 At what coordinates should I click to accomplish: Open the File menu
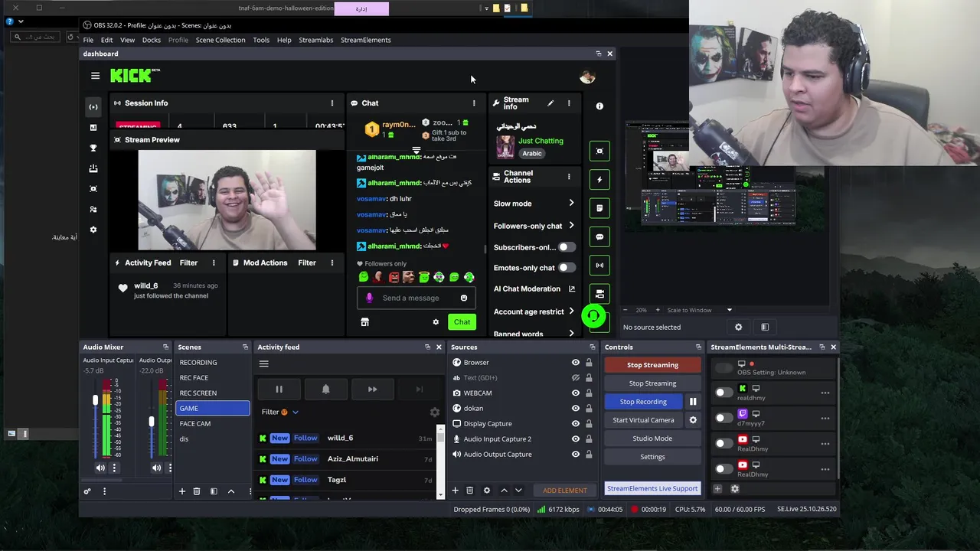(88, 40)
